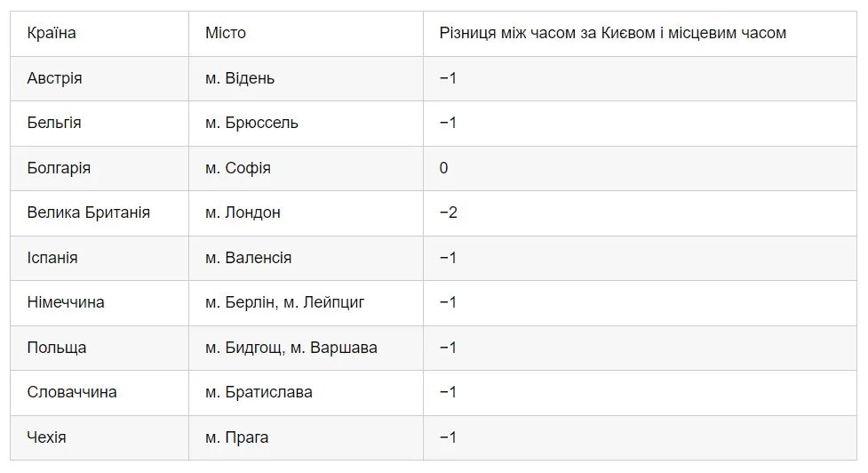Click 'м. Бидгощ, м. Варшава' cell
Viewport: 868px width, 473px height.
pyautogui.click(x=291, y=348)
